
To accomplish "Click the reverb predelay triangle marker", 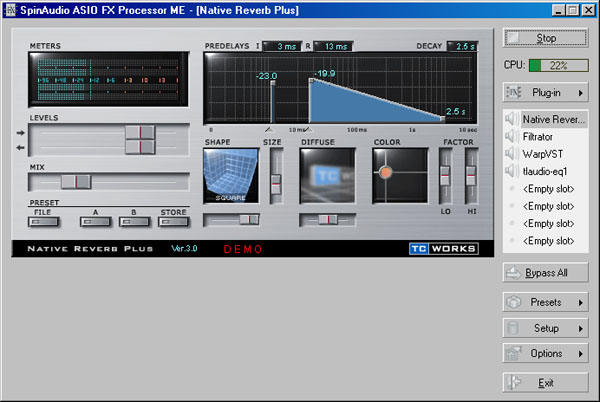I will 308,130.
